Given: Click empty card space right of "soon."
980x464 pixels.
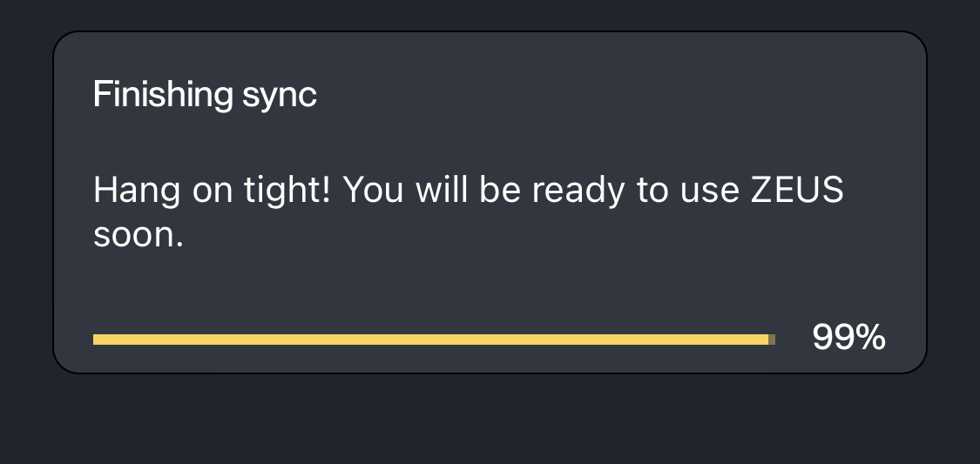Looking at the screenshot, I should 523,236.
